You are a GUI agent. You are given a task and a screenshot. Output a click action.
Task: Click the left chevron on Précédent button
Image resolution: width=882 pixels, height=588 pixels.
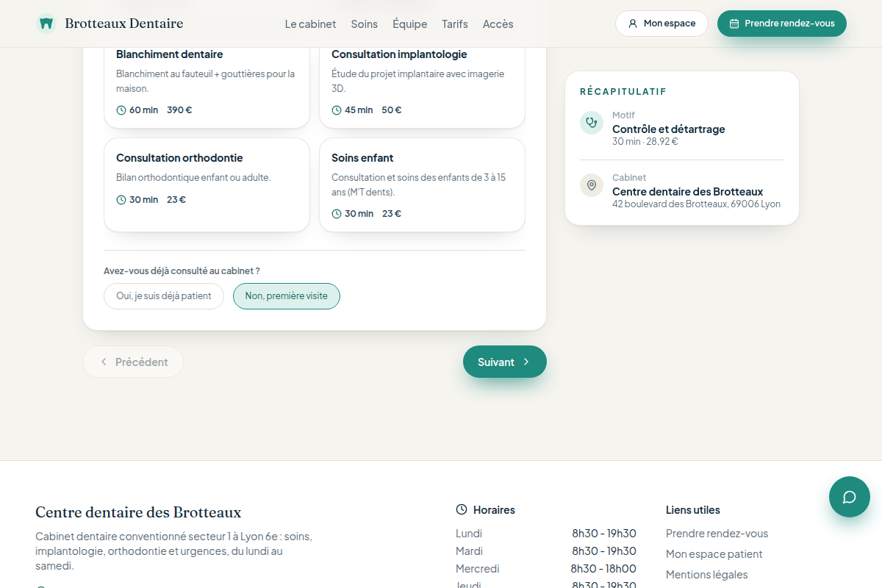pyautogui.click(x=104, y=362)
